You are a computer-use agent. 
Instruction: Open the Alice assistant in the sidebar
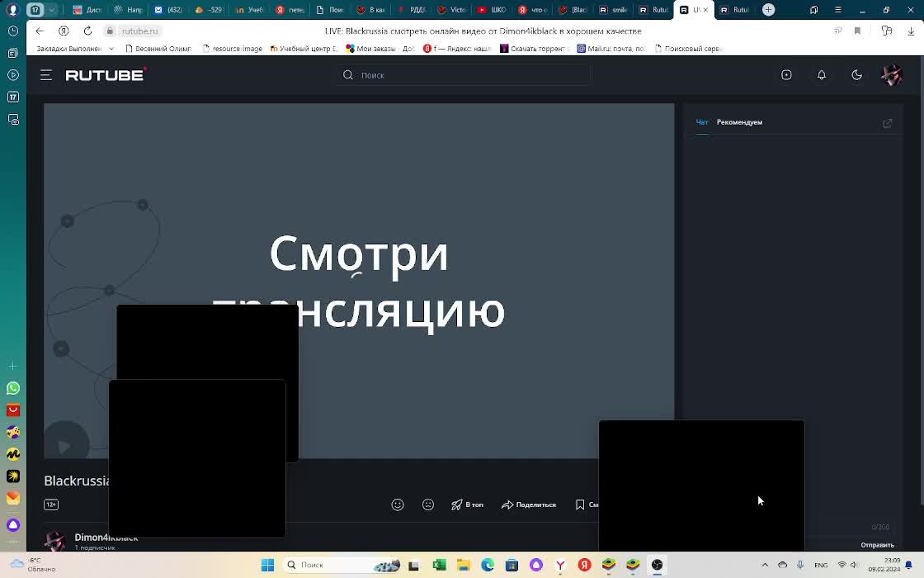(x=13, y=524)
